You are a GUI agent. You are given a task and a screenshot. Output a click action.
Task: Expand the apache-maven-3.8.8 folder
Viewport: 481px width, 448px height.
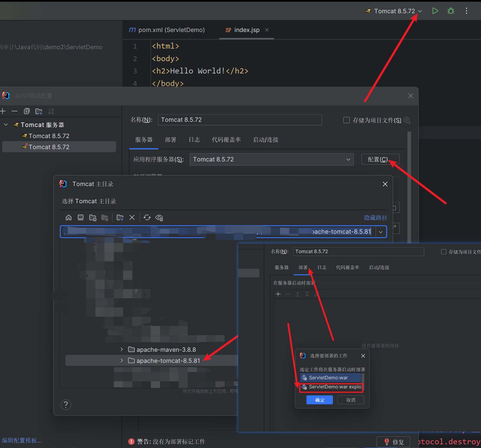click(122, 350)
